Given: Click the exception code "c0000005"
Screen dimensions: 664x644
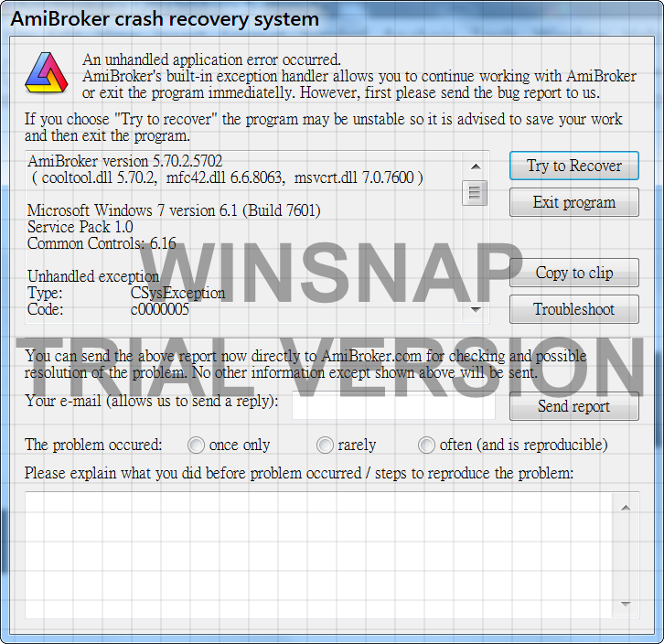Looking at the screenshot, I should pyautogui.click(x=160, y=310).
